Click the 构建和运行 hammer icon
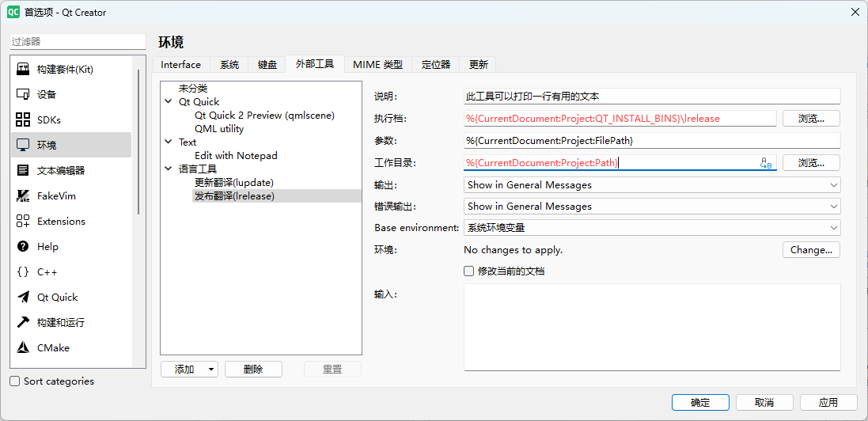 tap(23, 322)
